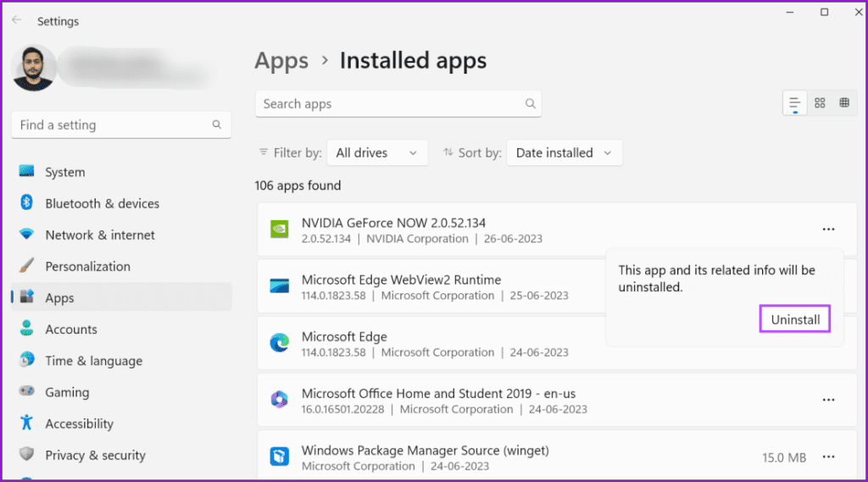Click the Accessibility figure icon
The height and width of the screenshot is (482, 868).
tap(26, 423)
